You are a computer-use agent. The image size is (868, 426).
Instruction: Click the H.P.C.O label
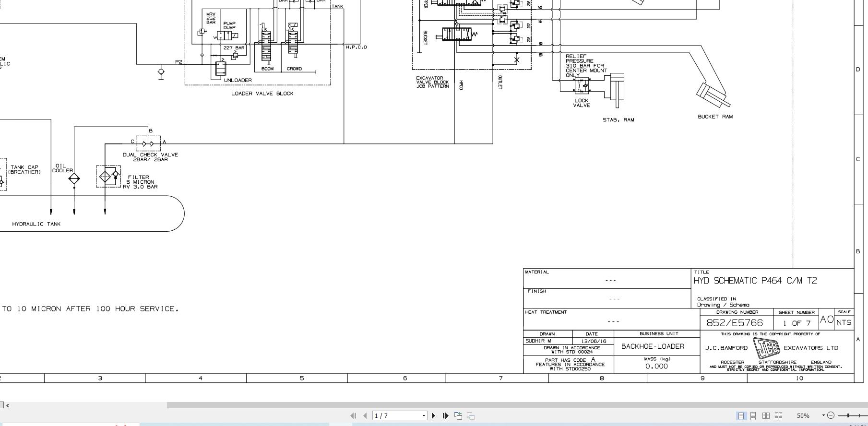(356, 47)
